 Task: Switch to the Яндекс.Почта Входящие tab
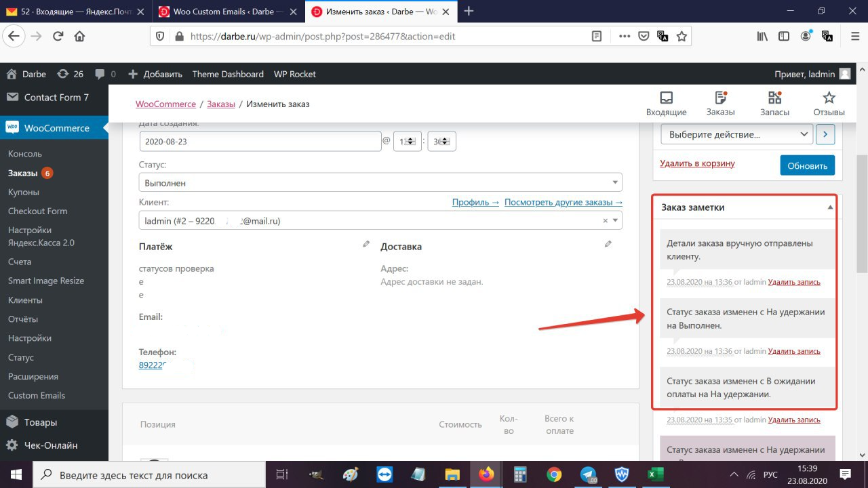coord(75,11)
